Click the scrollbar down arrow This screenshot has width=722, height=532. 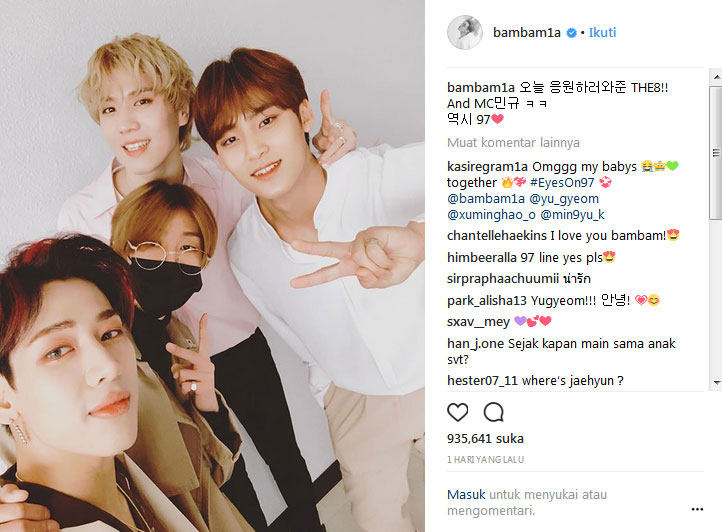[716, 383]
